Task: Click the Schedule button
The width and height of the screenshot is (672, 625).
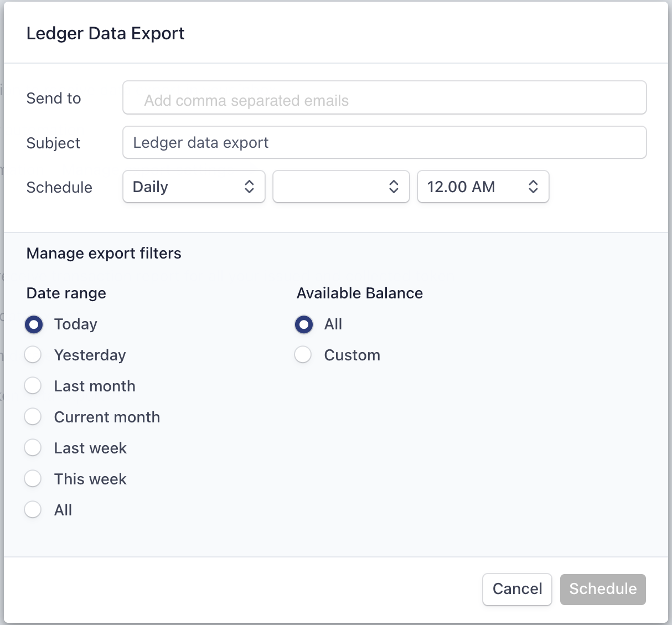Action: (602, 589)
